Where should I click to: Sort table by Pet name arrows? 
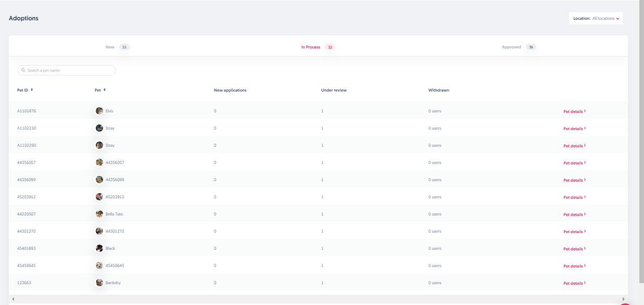(x=105, y=90)
